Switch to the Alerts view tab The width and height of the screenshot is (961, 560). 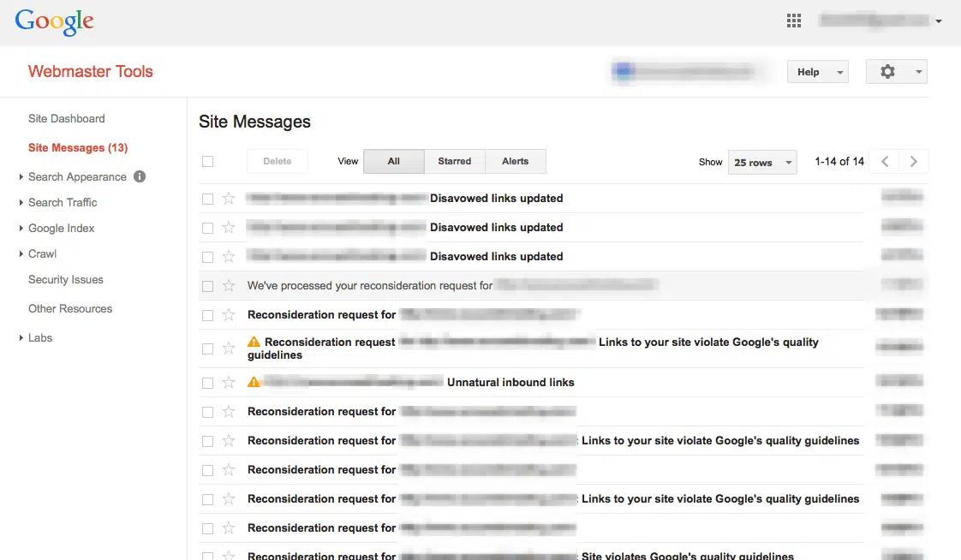coord(515,161)
